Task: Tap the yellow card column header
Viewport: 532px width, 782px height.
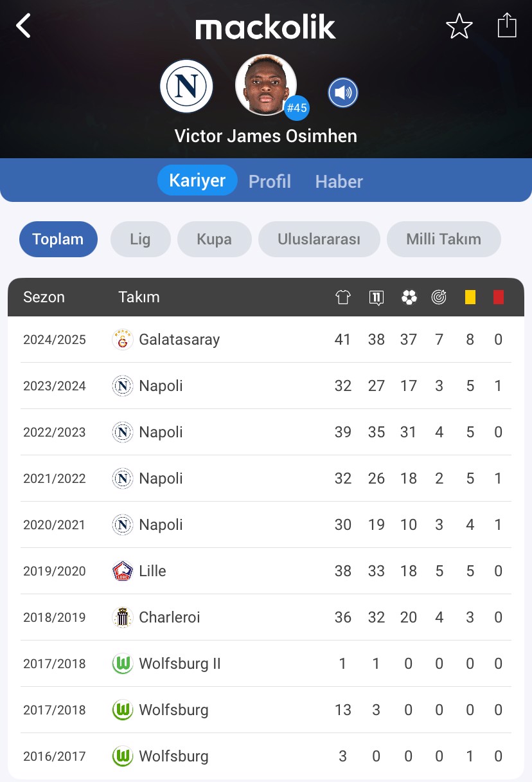Action: point(470,297)
